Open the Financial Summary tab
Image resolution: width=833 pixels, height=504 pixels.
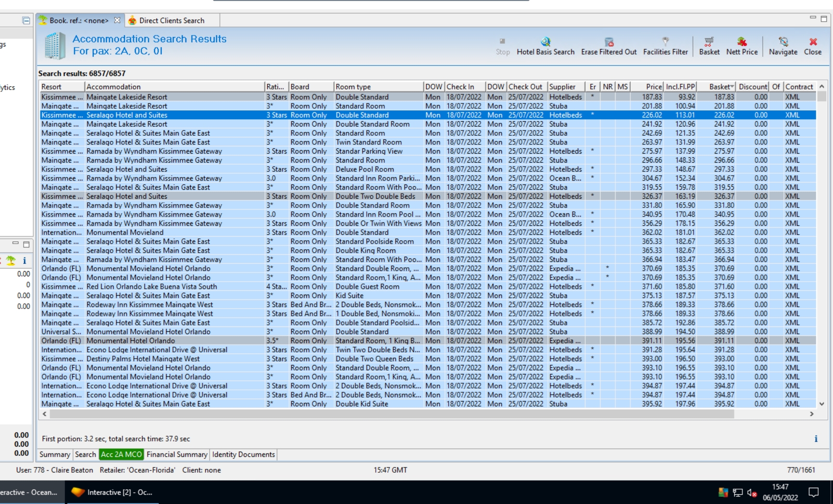(x=177, y=454)
